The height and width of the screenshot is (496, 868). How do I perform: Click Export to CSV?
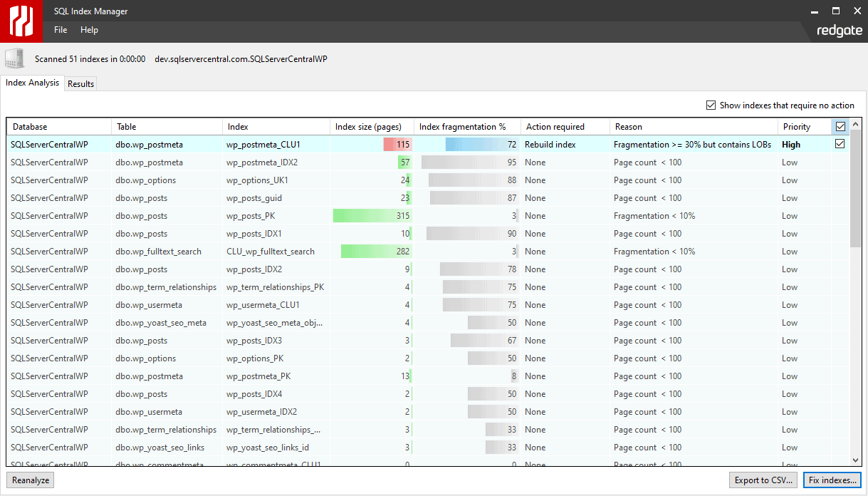(763, 480)
